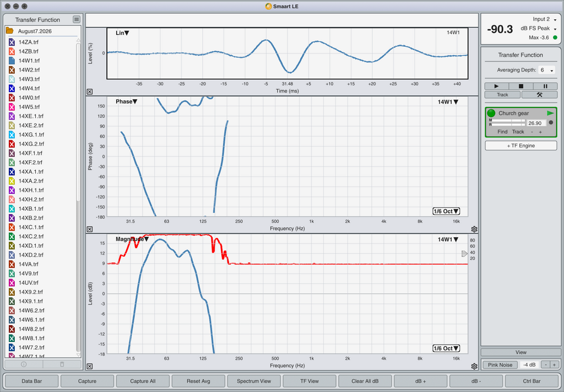
Task: Click the trace icon for 14XA.2.trf
Action: pos(12,181)
